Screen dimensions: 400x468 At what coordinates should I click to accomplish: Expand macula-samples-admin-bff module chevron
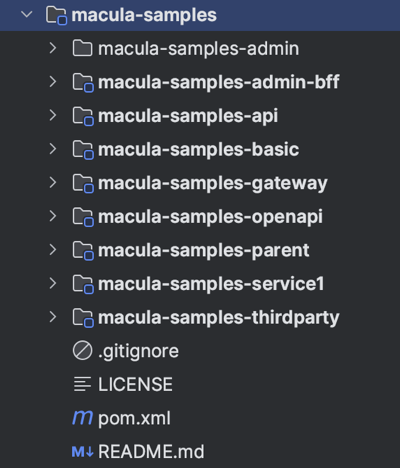point(53,82)
